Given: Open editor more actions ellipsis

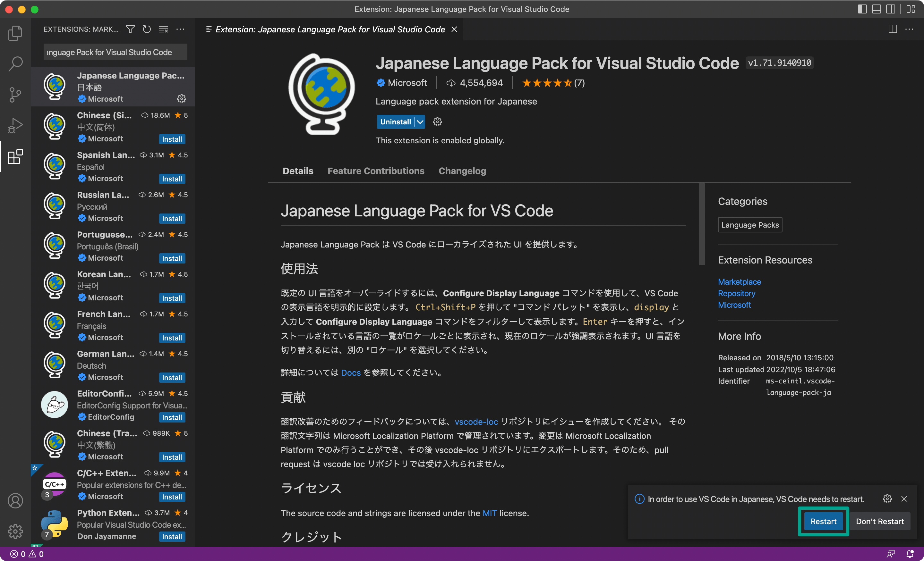Looking at the screenshot, I should tap(909, 29).
